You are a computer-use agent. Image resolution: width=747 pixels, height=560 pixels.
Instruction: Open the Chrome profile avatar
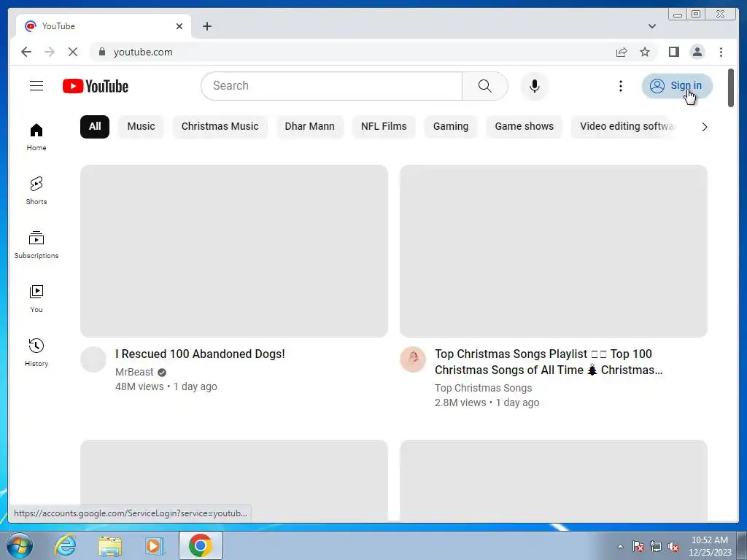(697, 52)
